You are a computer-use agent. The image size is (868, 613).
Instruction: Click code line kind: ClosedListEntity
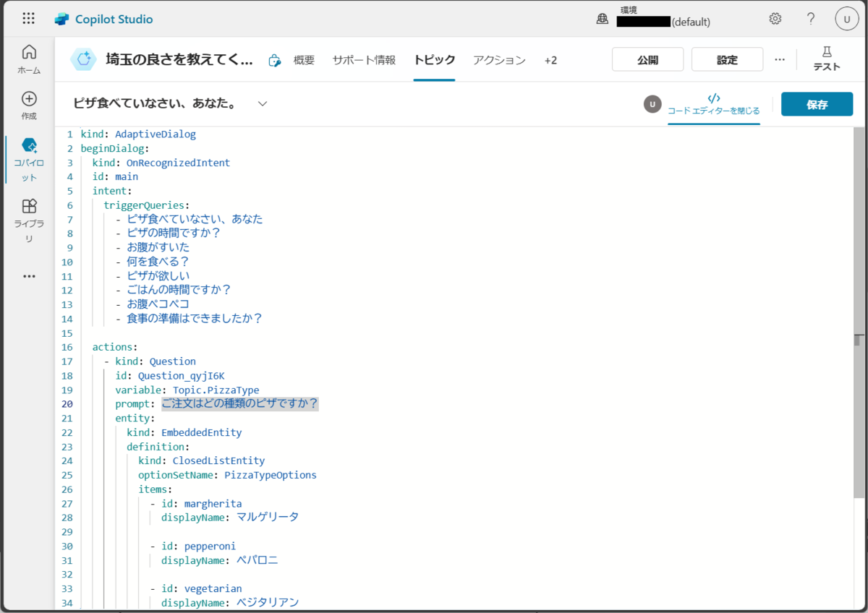(202, 460)
